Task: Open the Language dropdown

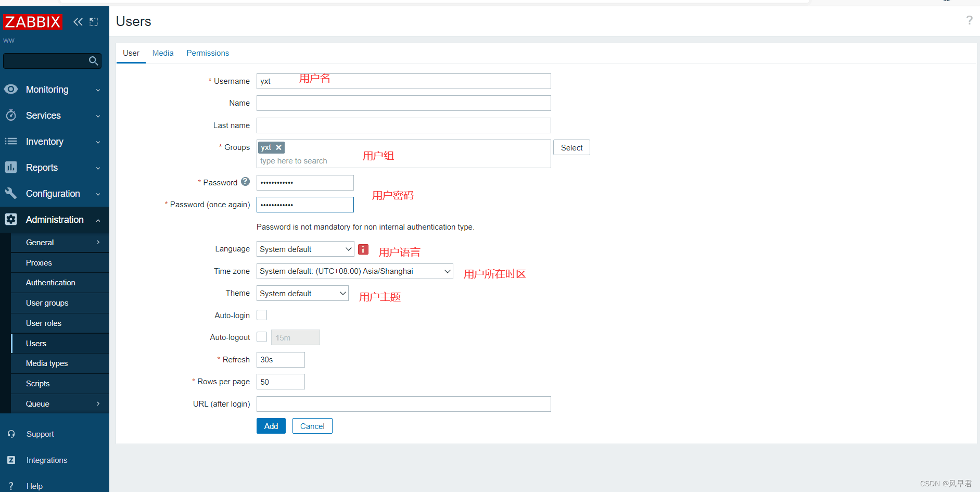Action: click(x=305, y=249)
